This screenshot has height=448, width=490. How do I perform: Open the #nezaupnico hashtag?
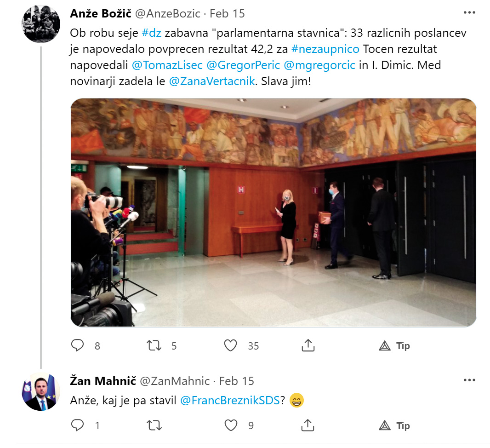coord(325,49)
